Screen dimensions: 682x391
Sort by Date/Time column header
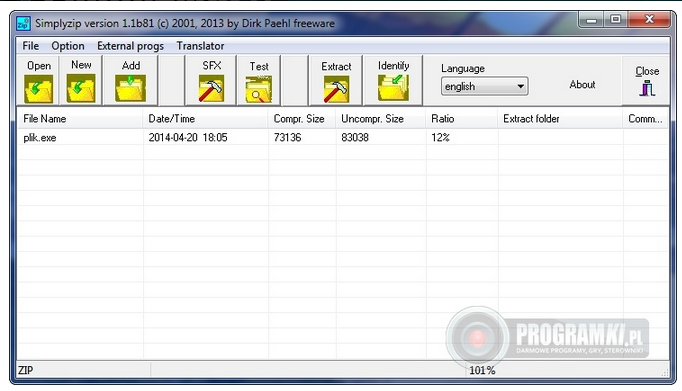pos(205,118)
